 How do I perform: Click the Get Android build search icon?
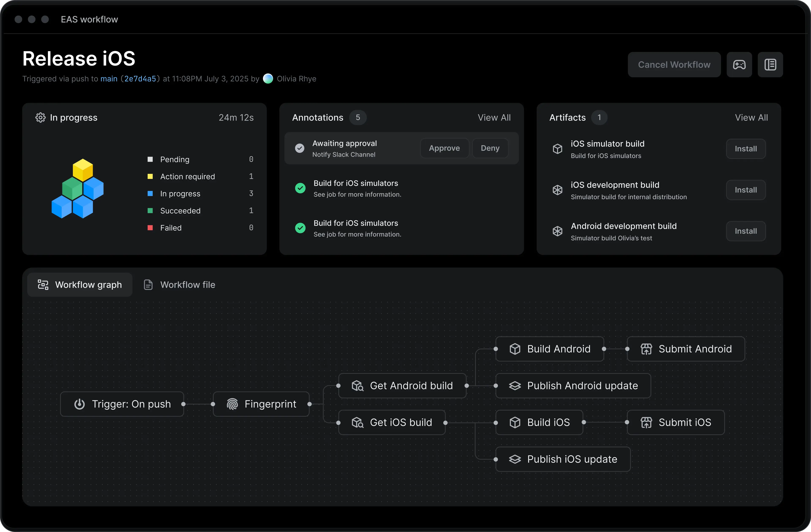pos(358,386)
